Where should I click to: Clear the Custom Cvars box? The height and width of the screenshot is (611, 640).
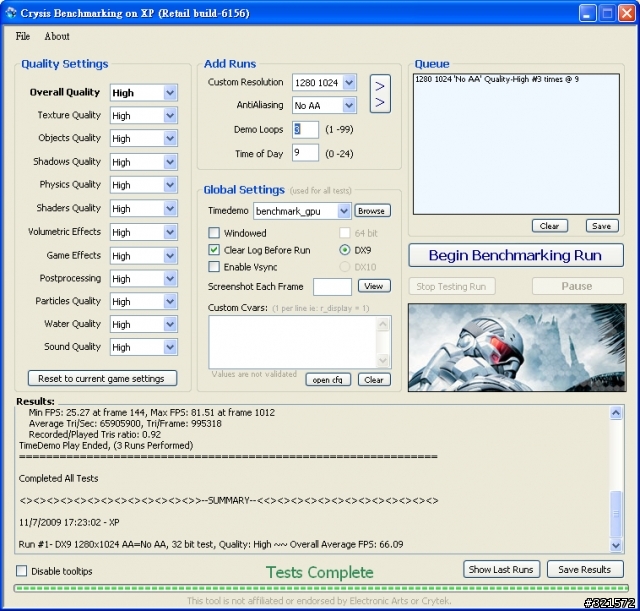pos(374,380)
